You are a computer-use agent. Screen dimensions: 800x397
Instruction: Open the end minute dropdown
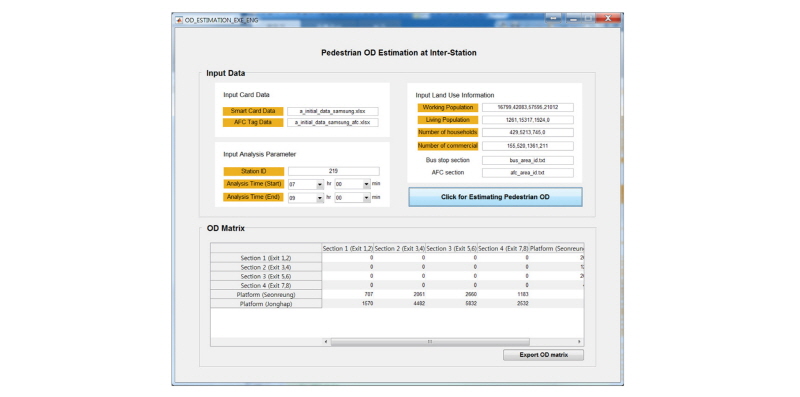pyautogui.click(x=353, y=198)
